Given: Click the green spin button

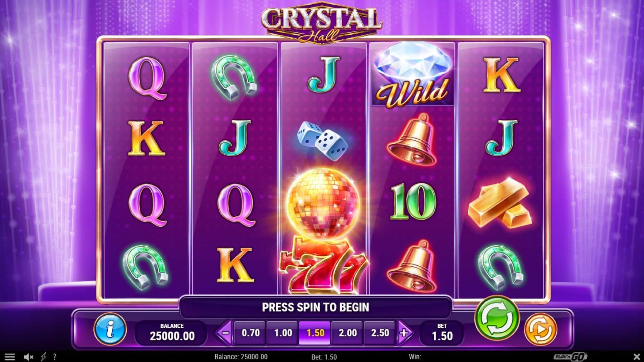Looking at the screenshot, I should [x=497, y=318].
